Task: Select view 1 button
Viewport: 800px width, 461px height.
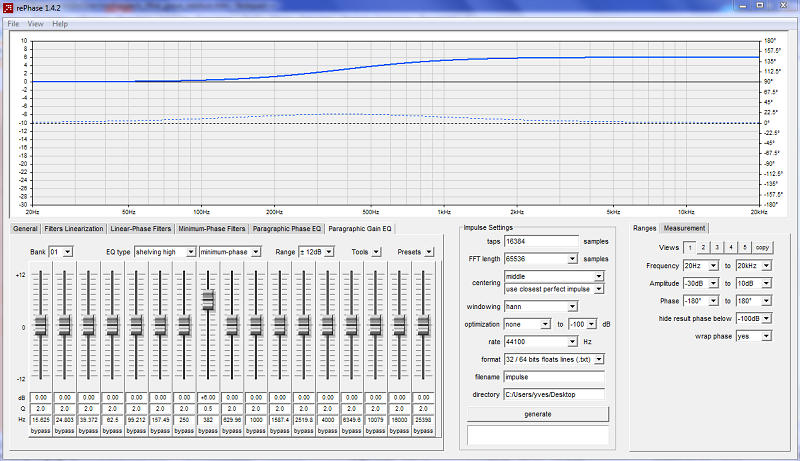Action: [x=690, y=248]
